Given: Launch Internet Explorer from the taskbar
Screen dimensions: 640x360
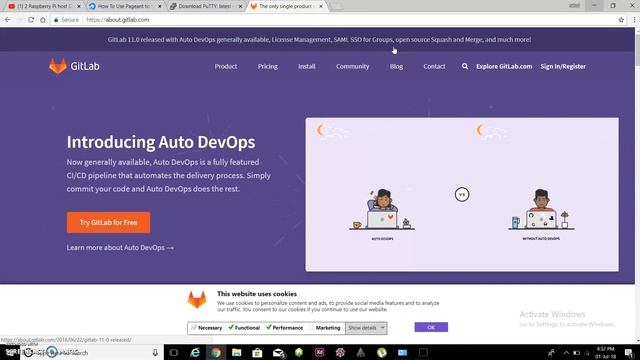Looking at the screenshot, I should 195,352.
